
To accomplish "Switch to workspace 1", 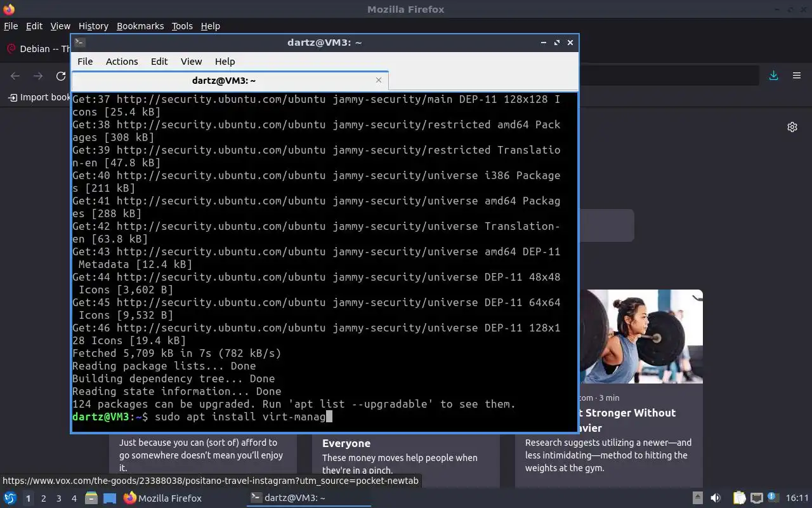I will (x=28, y=498).
